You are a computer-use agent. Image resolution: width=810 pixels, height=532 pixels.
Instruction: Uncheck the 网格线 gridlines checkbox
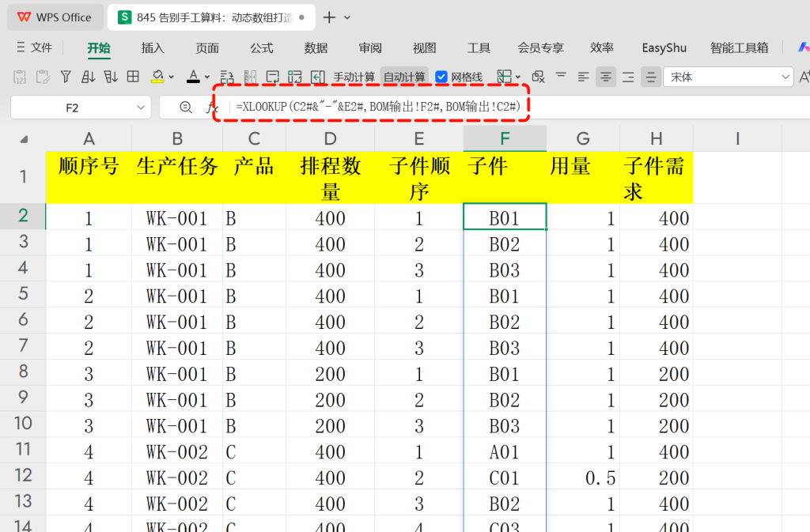click(x=441, y=77)
